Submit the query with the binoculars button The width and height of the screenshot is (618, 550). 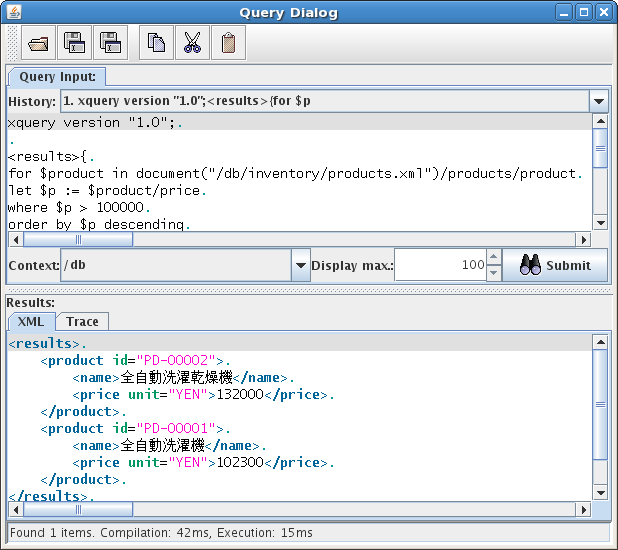pyautogui.click(x=555, y=265)
